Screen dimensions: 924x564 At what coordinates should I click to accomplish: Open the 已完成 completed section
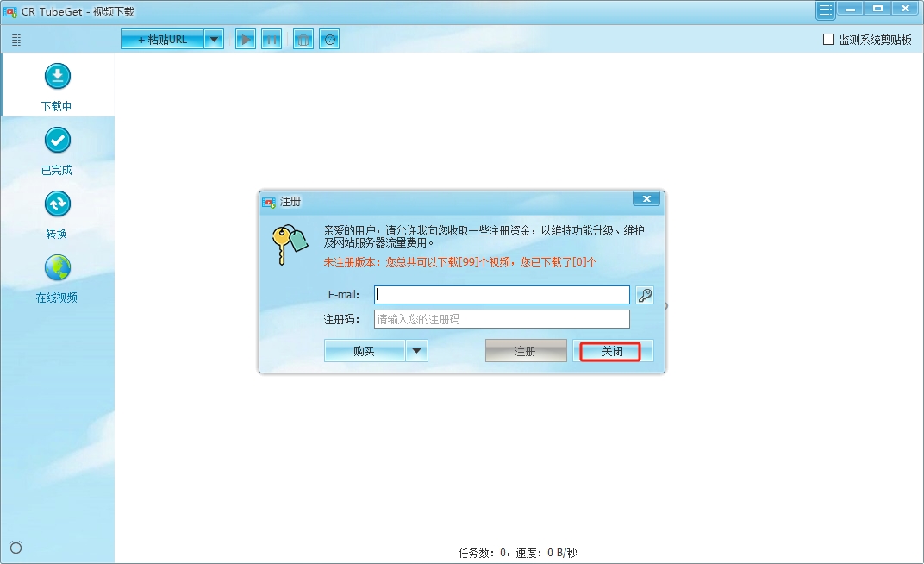point(57,151)
